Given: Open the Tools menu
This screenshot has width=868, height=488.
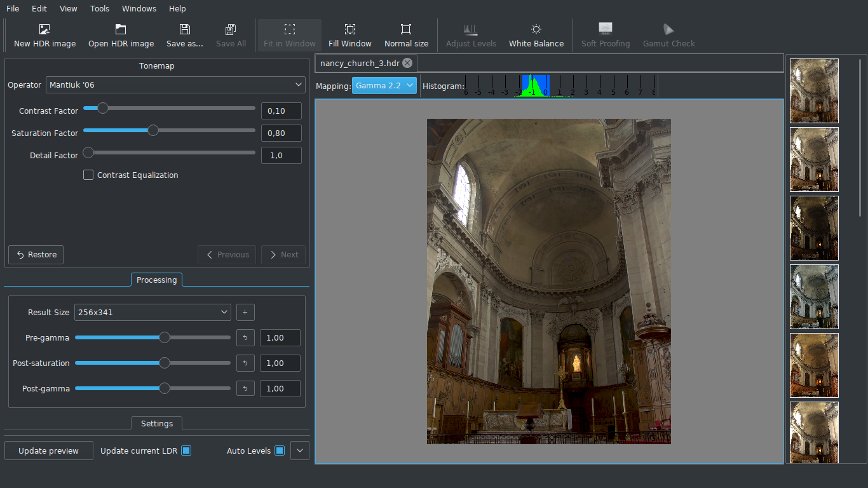Looking at the screenshot, I should pyautogui.click(x=99, y=8).
